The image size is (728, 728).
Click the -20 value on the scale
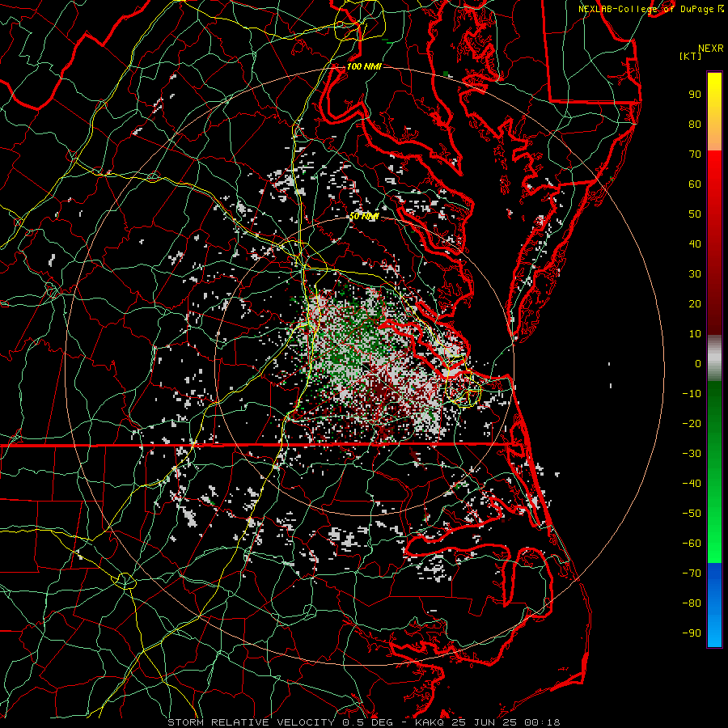pyautogui.click(x=692, y=424)
